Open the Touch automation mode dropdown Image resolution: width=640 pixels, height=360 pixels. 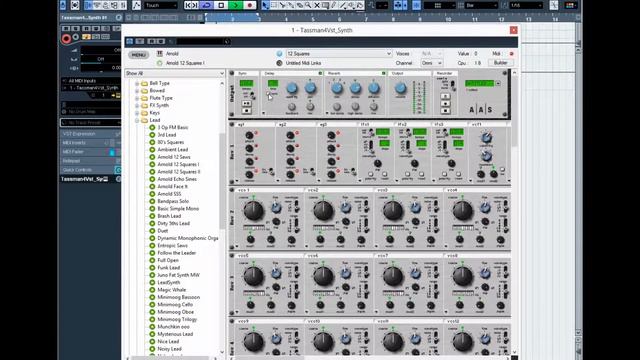pyautogui.click(x=160, y=5)
